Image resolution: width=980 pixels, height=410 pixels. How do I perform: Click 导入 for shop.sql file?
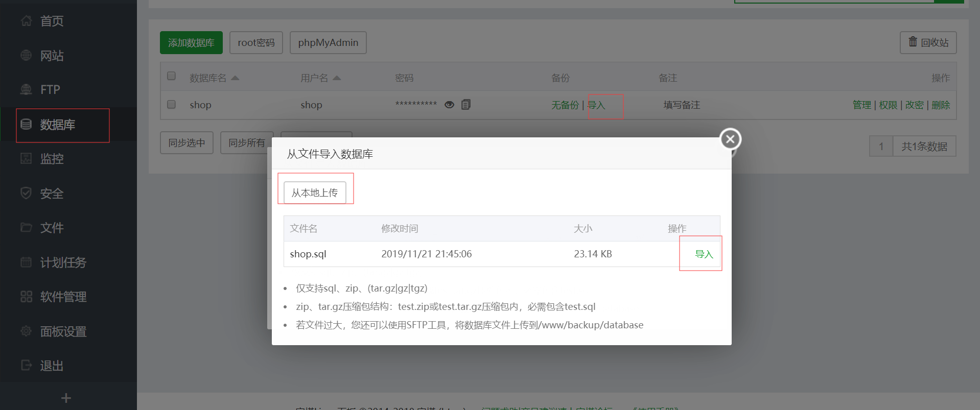click(x=704, y=254)
